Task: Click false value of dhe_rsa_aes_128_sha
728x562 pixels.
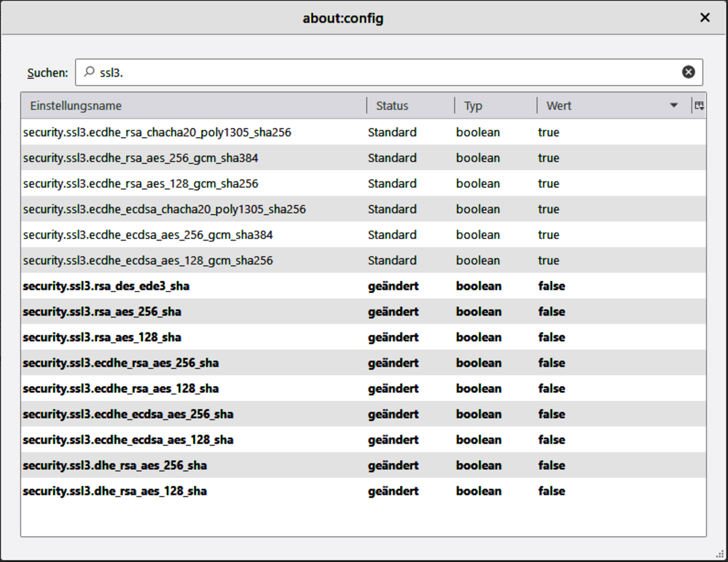Action: point(551,490)
